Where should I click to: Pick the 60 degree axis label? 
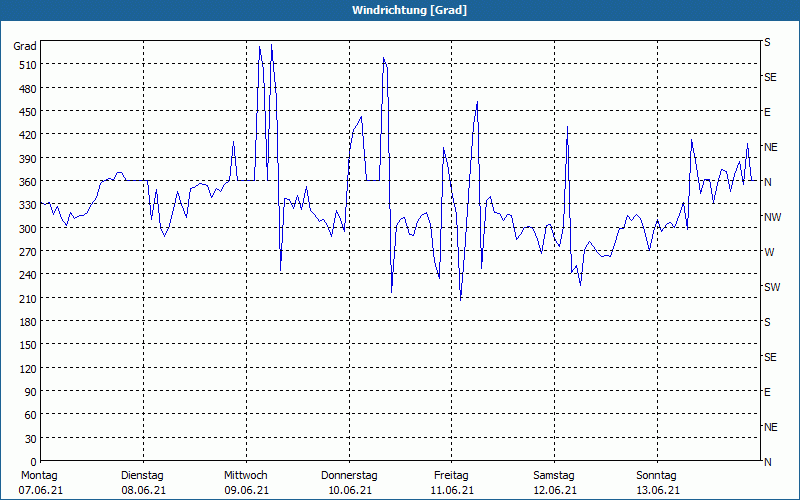(31, 415)
